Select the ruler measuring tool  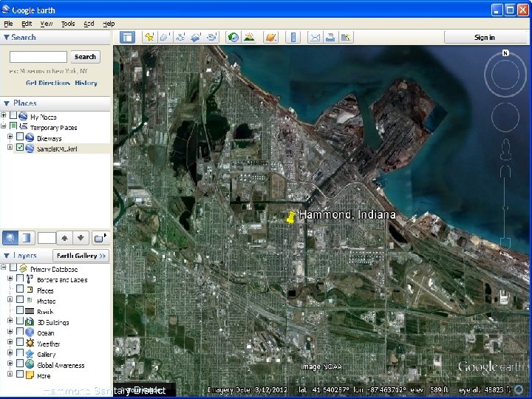(293, 37)
